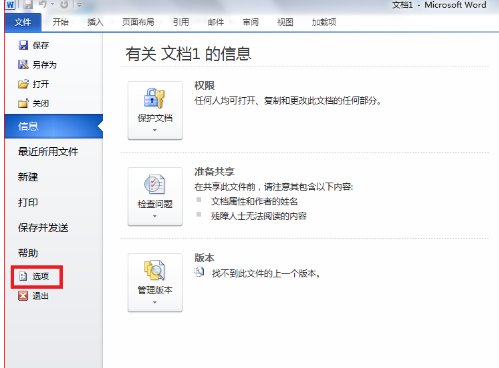Click the 准备共享 heading text
Image resolution: width=499 pixels, height=368 pixels.
click(214, 172)
